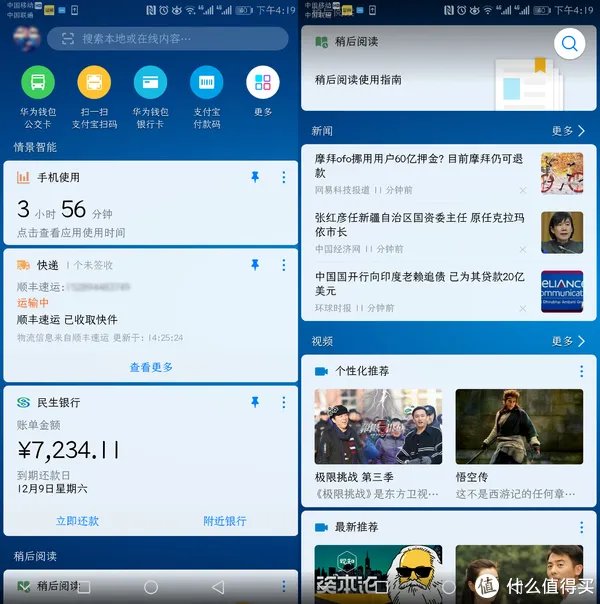Open menu of bottom 稍后阅读 card
600x604 pixels.
point(284,586)
